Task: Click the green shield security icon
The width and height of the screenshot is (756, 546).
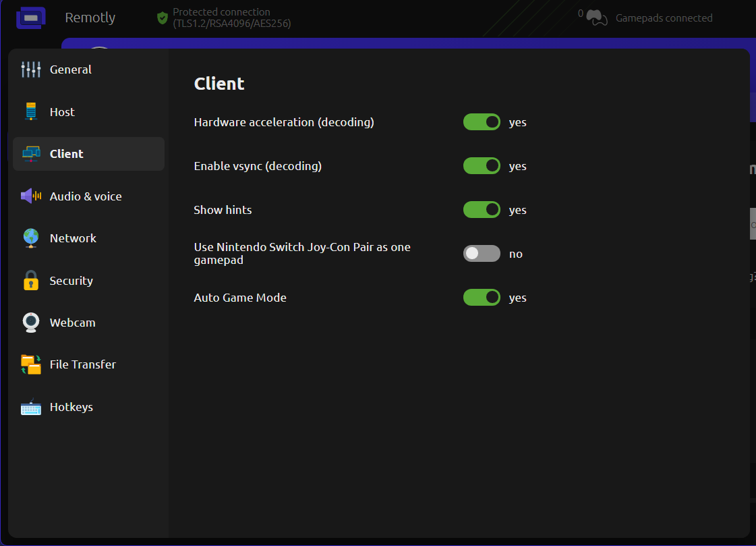Action: click(162, 18)
